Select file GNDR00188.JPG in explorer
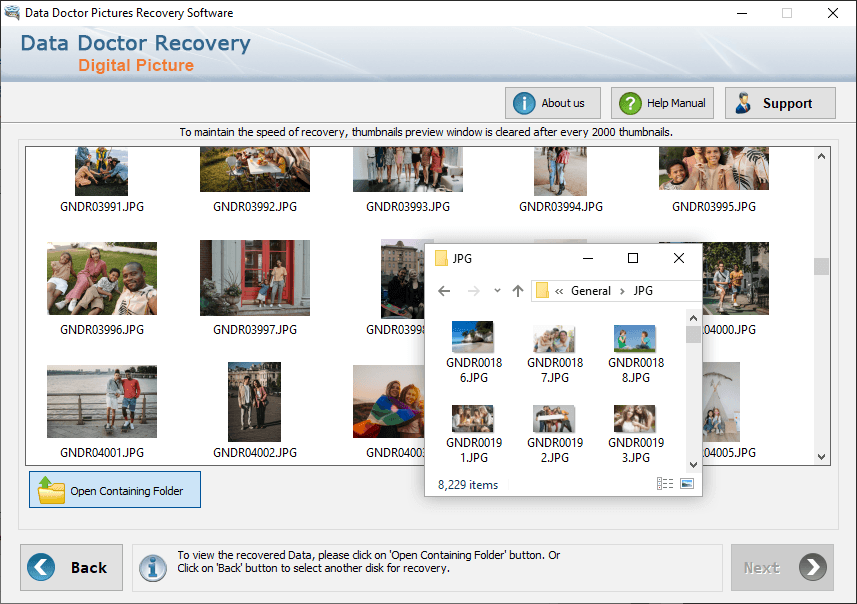The image size is (857, 604). (636, 353)
